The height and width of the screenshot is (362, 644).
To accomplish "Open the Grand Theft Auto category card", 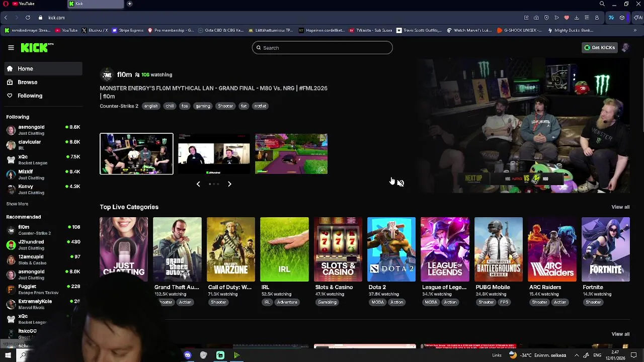I will coord(177,249).
